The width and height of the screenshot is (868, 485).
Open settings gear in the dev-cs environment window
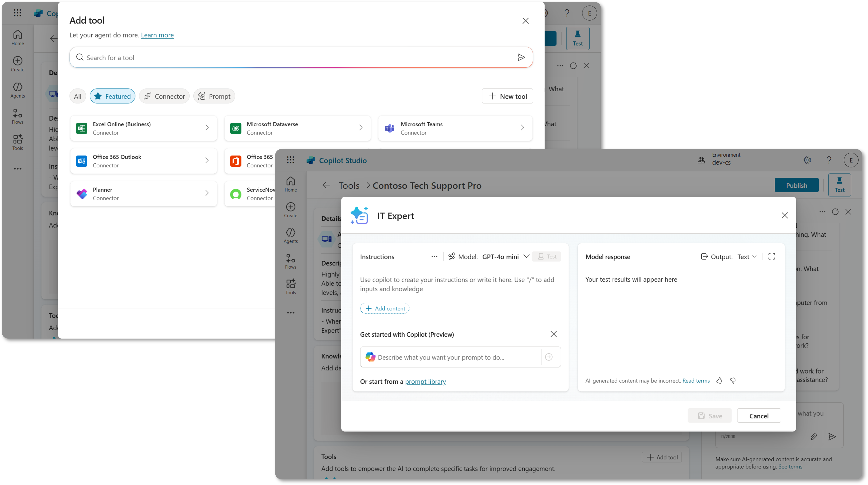pos(807,160)
